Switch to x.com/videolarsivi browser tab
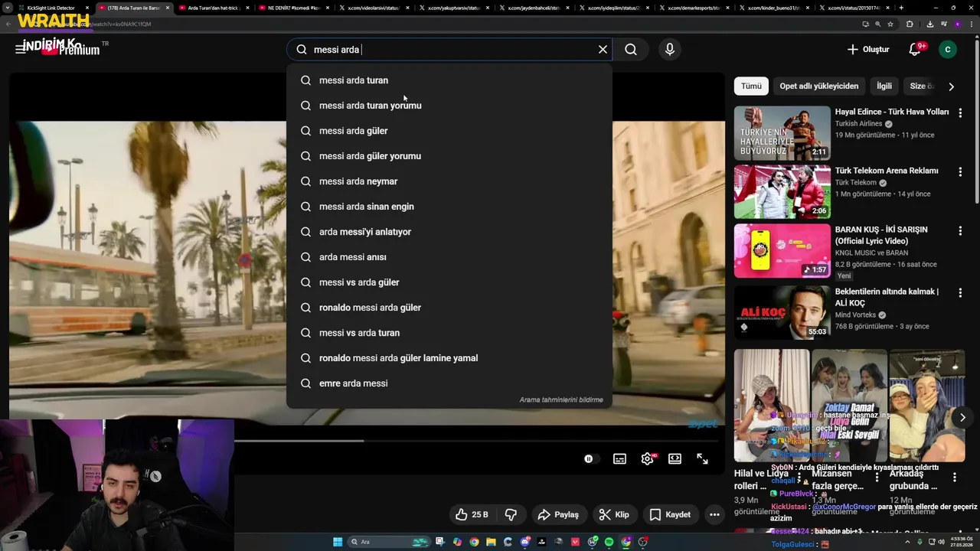The width and height of the screenshot is (980, 551). pyautogui.click(x=373, y=8)
